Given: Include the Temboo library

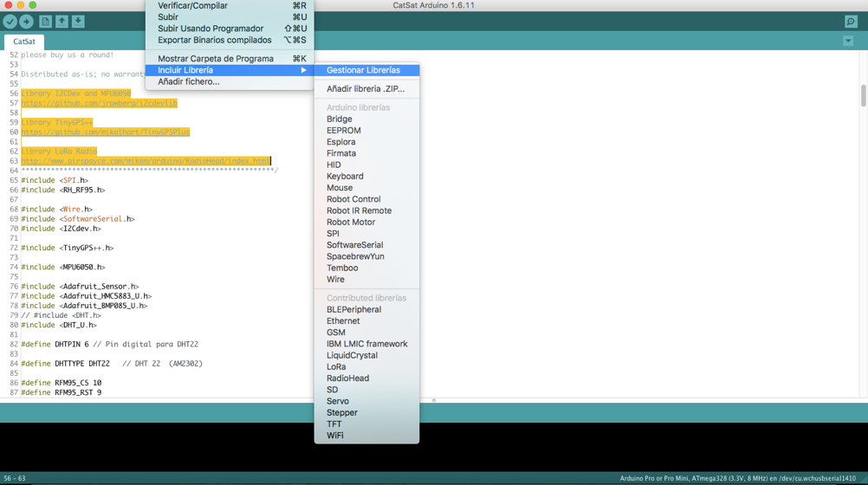Looking at the screenshot, I should coord(366,268).
